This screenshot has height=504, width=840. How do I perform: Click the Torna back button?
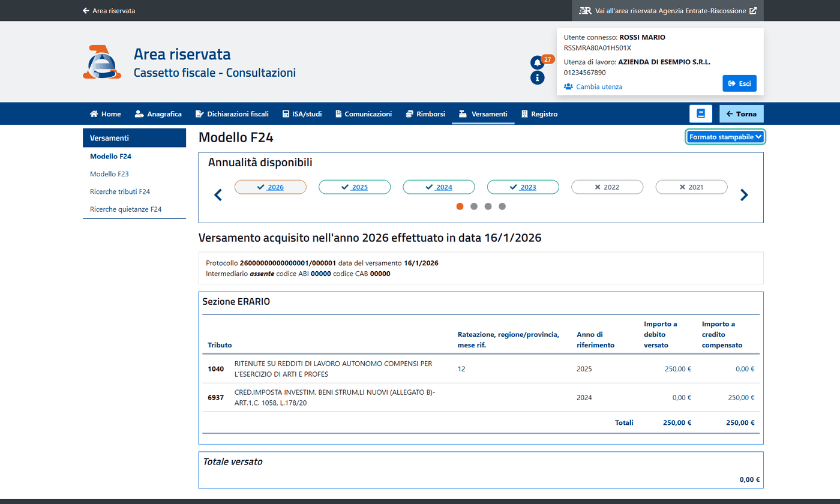click(741, 114)
